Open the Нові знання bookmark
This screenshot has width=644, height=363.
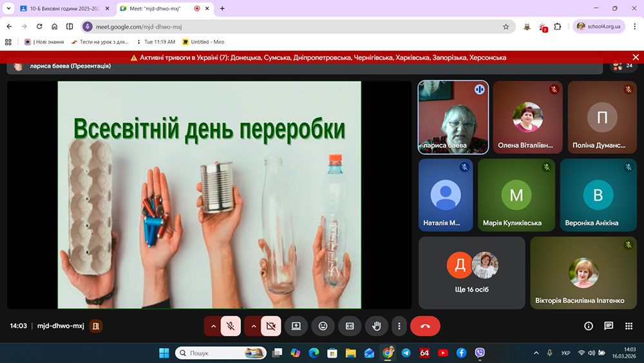coord(44,42)
